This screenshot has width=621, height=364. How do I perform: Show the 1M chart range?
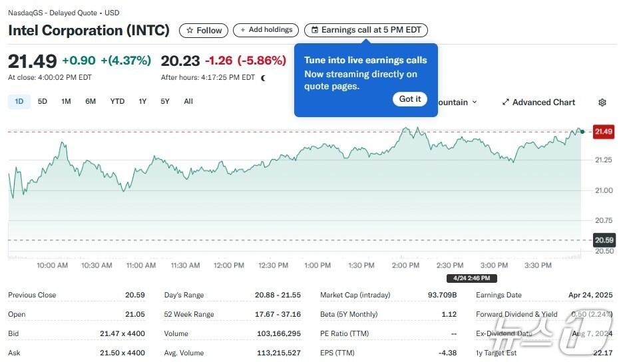(66, 101)
